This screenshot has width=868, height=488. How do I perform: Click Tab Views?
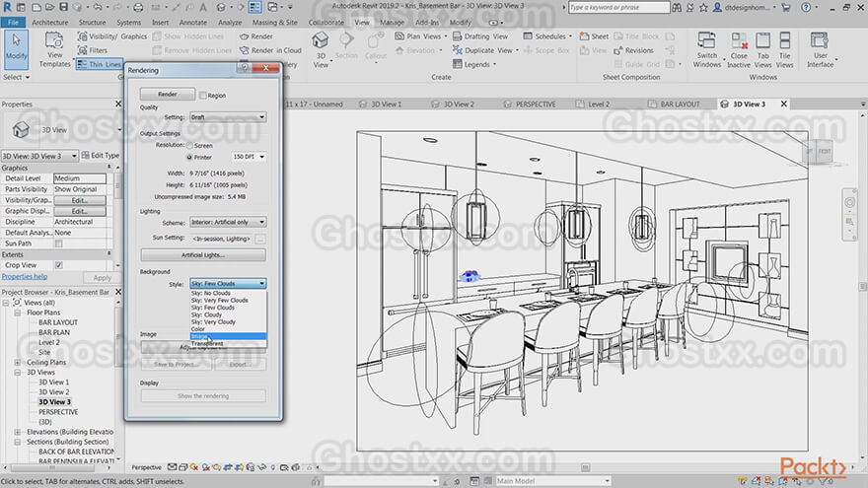pyautogui.click(x=762, y=50)
